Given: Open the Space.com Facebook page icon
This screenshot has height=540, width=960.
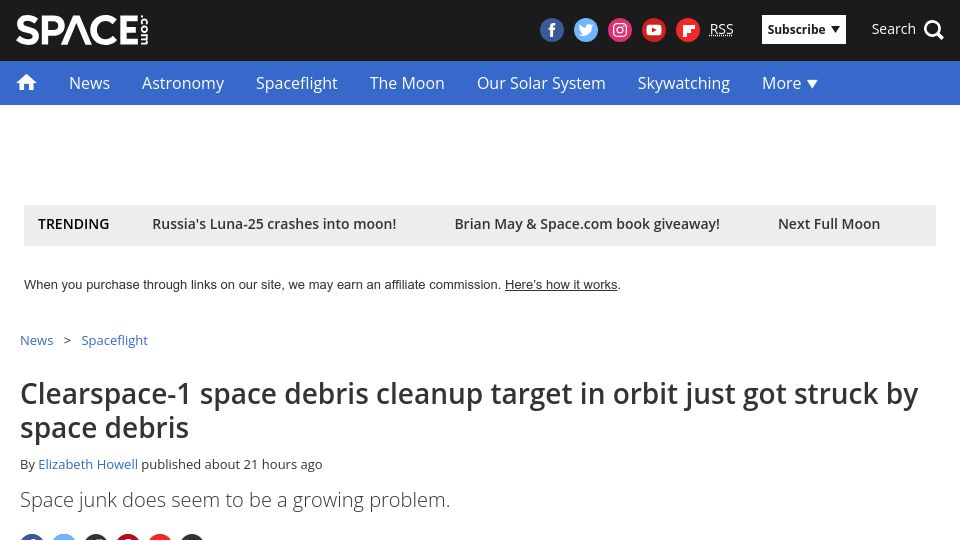Looking at the screenshot, I should pos(552,29).
